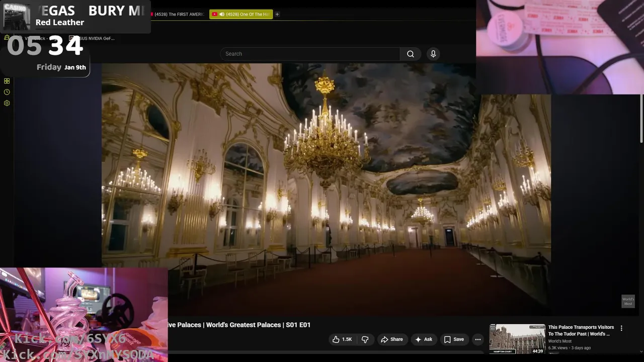Screen dimensions: 644x362
Task: Visit the World's Most channel link
Action: [x=559, y=341]
